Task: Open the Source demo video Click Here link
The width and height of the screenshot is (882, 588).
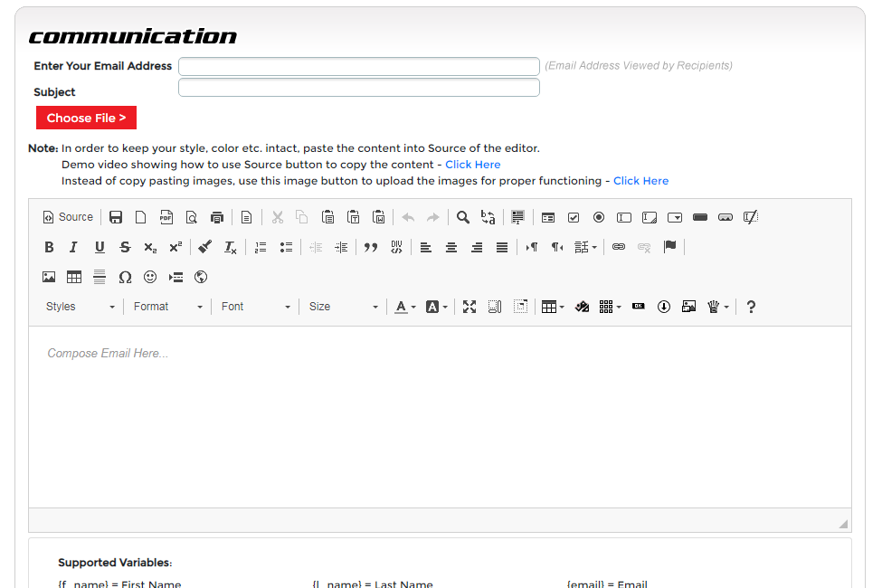Action: coord(472,165)
